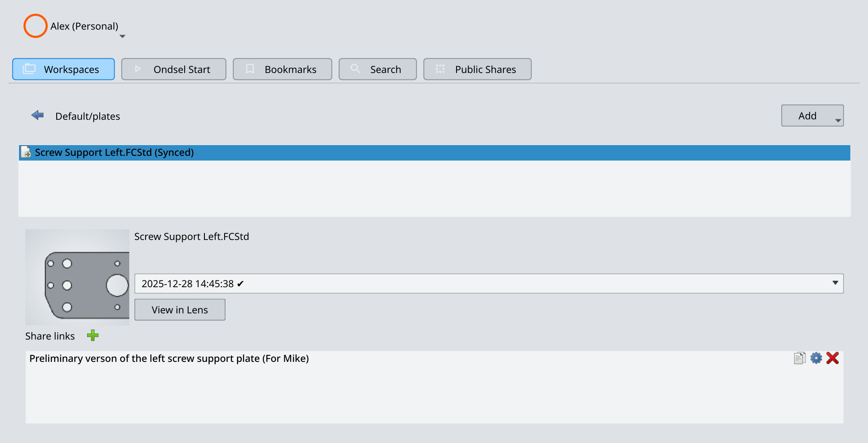Go back using the blue arrow
This screenshot has height=443, width=868.
pyautogui.click(x=38, y=115)
